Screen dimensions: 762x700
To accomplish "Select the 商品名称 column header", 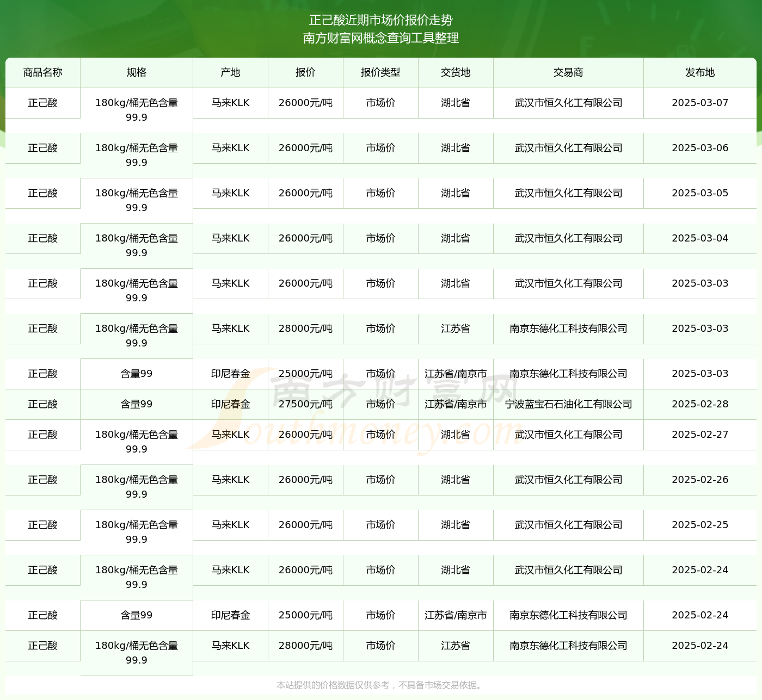I will pos(43,72).
